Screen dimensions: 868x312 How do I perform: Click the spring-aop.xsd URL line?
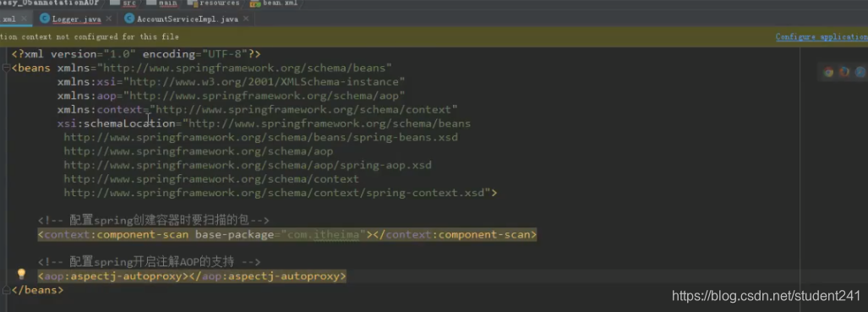tap(248, 165)
